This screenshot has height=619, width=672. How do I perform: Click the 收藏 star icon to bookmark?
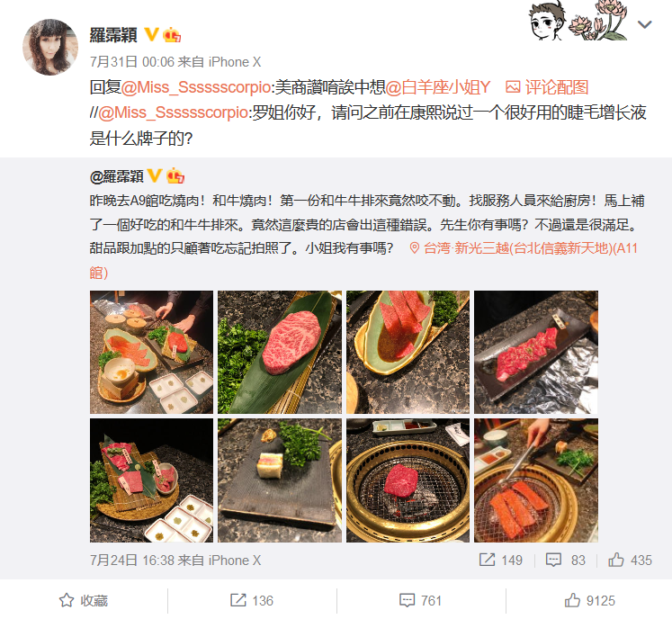[x=67, y=601]
